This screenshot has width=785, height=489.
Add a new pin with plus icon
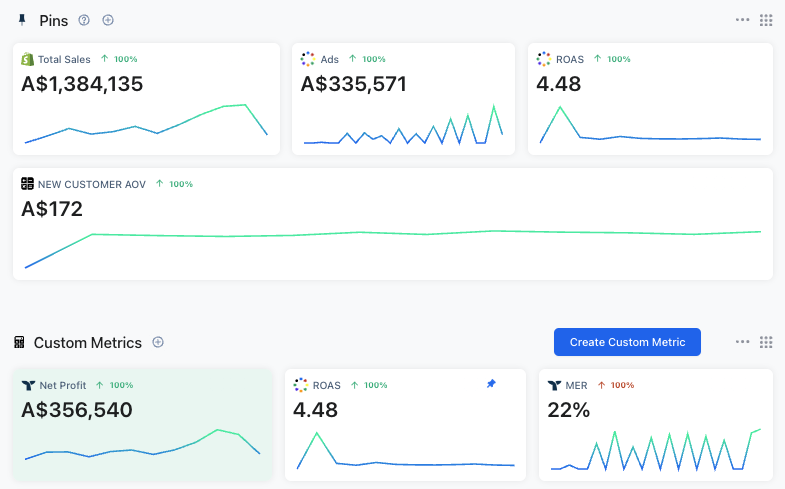[x=108, y=20]
